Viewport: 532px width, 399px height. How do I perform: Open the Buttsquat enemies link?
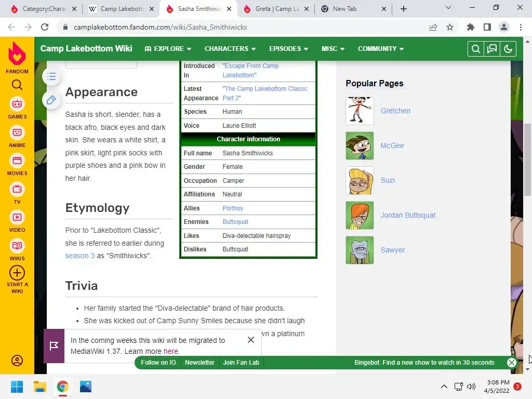pos(235,221)
